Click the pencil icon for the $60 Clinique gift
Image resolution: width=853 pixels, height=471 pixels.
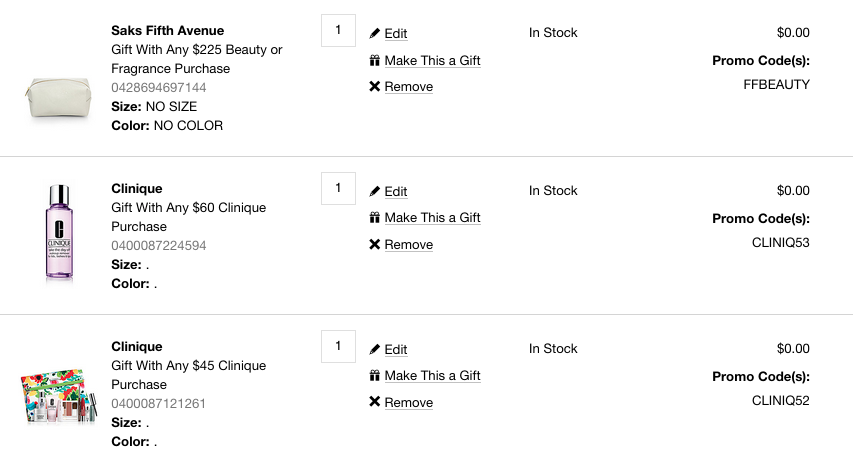pyautogui.click(x=374, y=191)
